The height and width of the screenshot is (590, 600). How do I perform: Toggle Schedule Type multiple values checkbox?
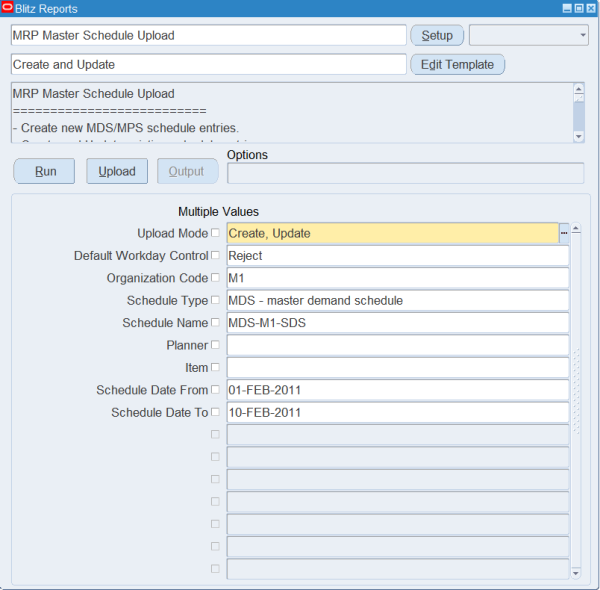click(x=215, y=300)
